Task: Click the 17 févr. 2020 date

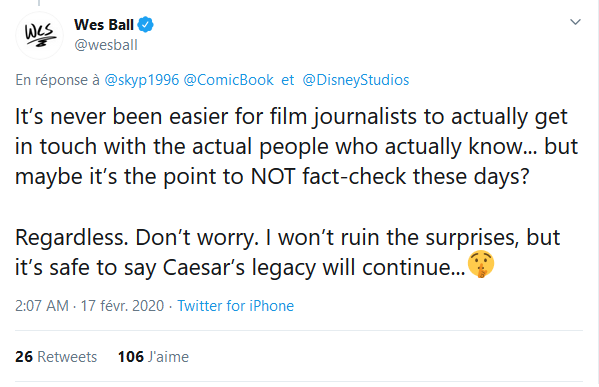Action: (x=122, y=306)
